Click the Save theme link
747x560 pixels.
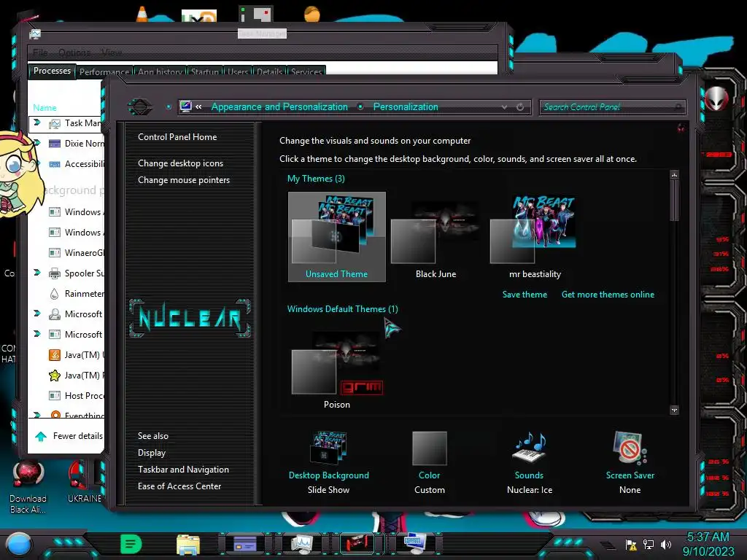[525, 295]
